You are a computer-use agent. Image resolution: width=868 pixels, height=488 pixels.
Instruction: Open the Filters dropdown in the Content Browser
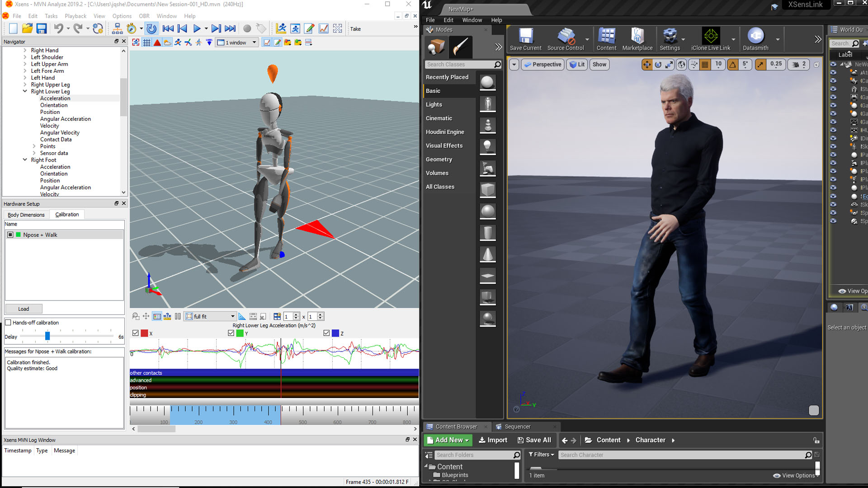pyautogui.click(x=541, y=455)
